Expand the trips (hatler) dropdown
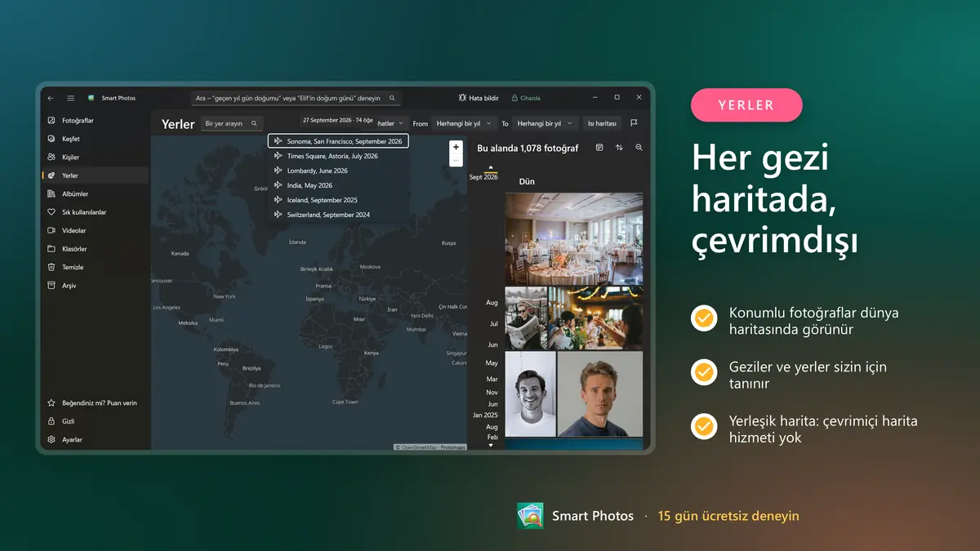Screen dimensions: 980x551 pyautogui.click(x=390, y=124)
